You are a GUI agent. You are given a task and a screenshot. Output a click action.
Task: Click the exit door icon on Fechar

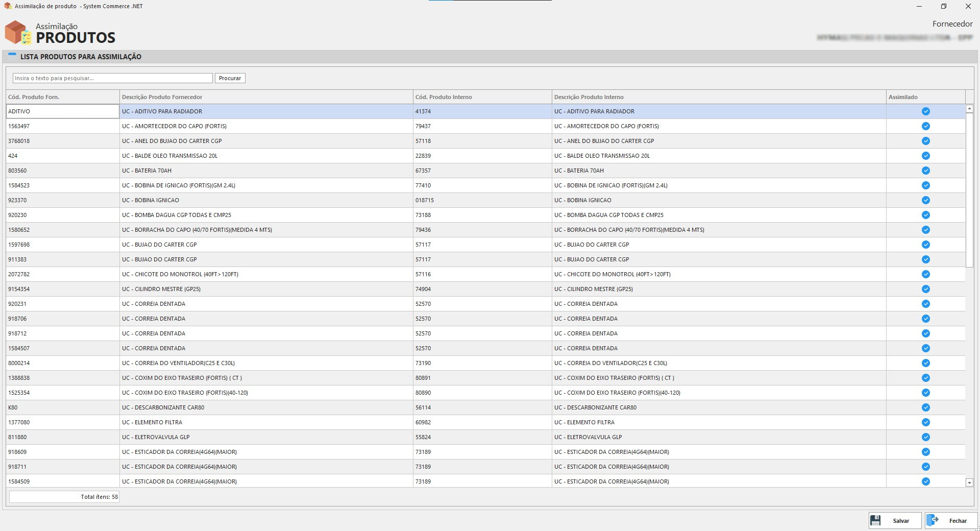[933, 520]
